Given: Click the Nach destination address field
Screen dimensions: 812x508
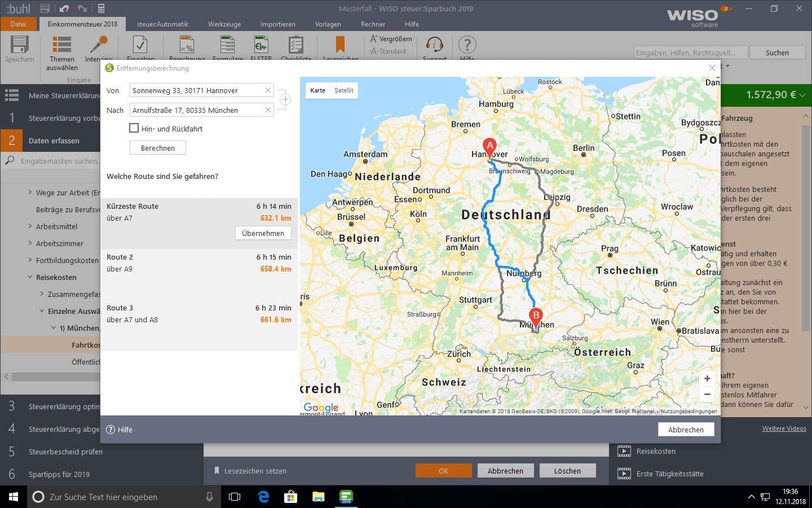Looking at the screenshot, I should coord(196,110).
